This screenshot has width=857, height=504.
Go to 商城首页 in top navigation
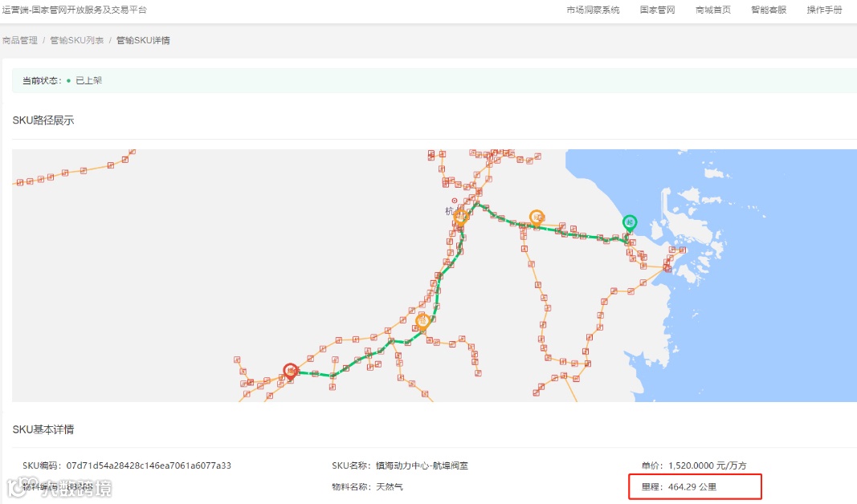pos(712,10)
